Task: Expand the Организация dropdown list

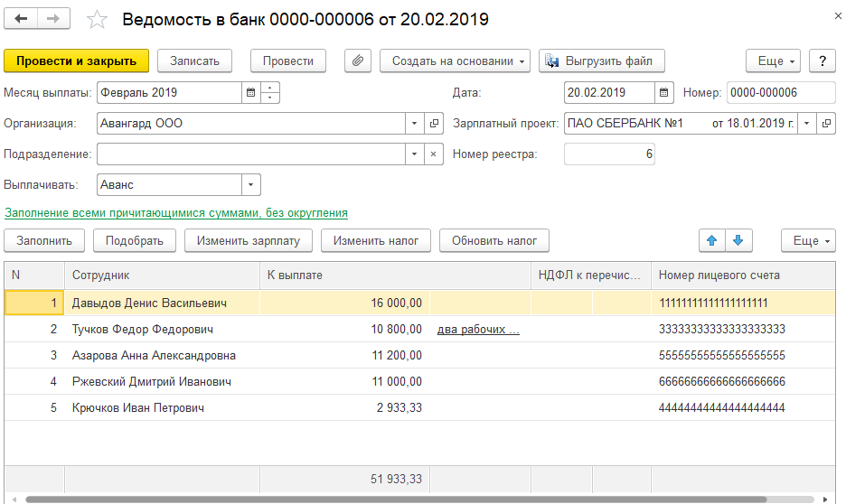Action: (414, 123)
